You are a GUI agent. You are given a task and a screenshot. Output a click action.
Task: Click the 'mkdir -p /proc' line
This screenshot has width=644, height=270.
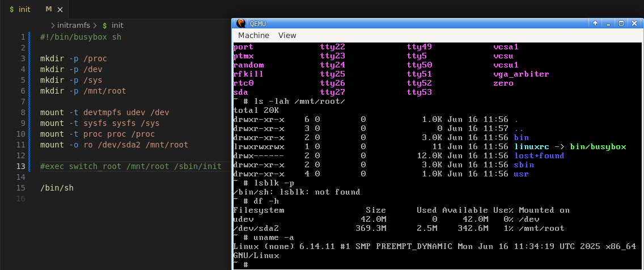click(x=74, y=59)
